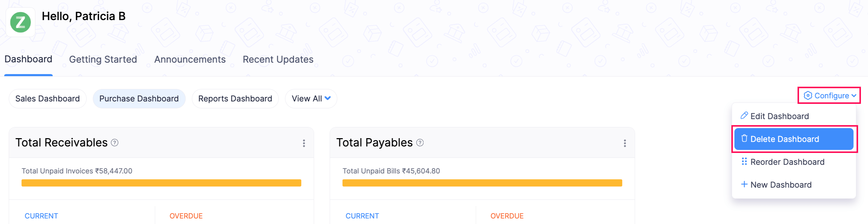Open the Announcements tab
Viewport: 868px width, 224px height.
190,60
